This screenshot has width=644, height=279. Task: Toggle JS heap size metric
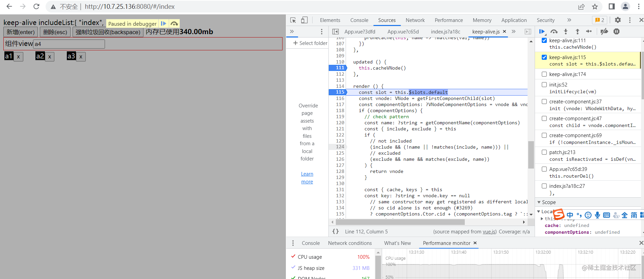tap(293, 267)
